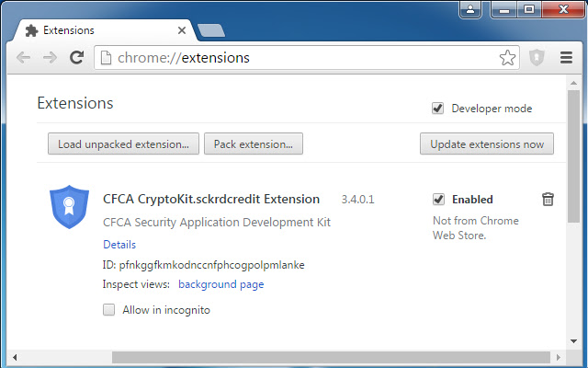The width and height of the screenshot is (588, 368).
Task: Open the Details link of CFCA extension
Action: 119,245
